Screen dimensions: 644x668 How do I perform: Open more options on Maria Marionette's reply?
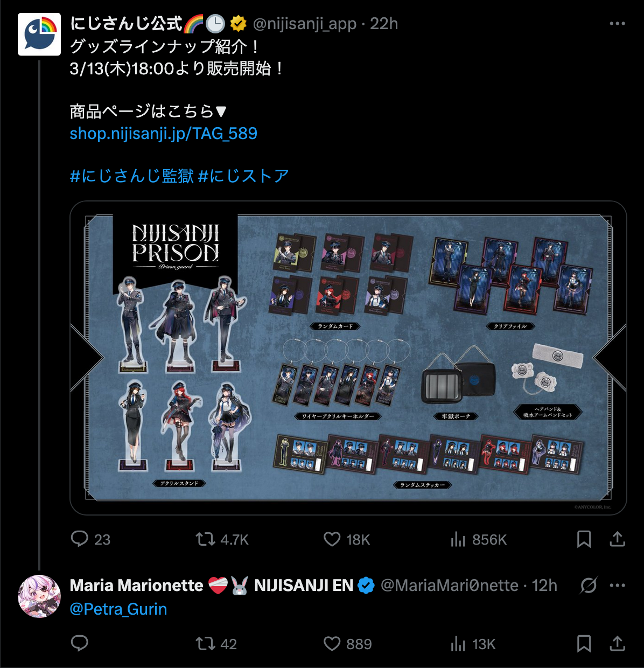point(617,586)
